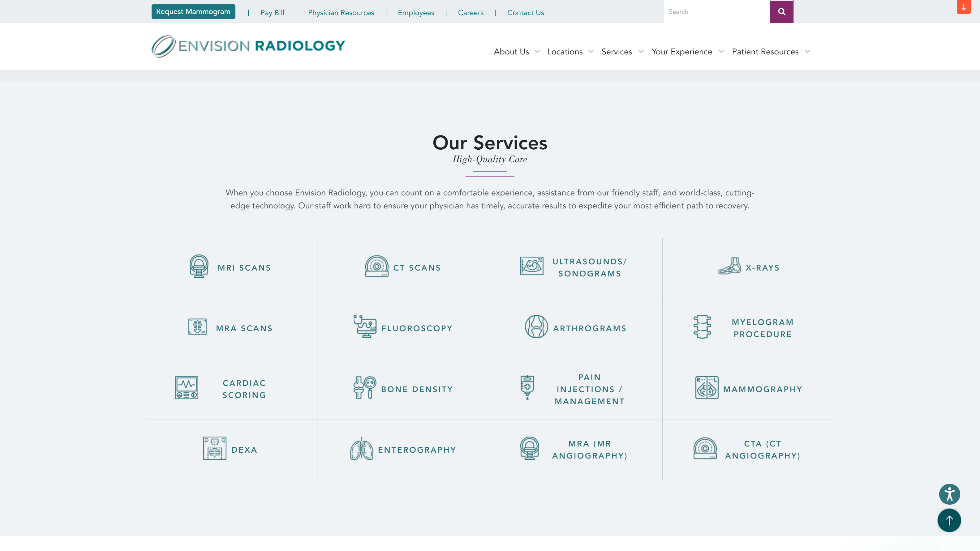Screen dimensions: 980x551
Task: Click the accessibility toggle button
Action: tap(949, 494)
